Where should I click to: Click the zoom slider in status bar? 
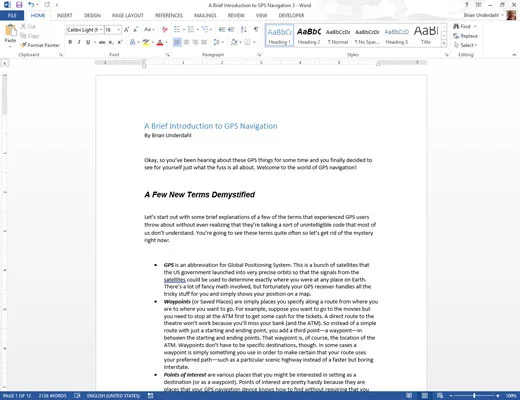(x=474, y=396)
